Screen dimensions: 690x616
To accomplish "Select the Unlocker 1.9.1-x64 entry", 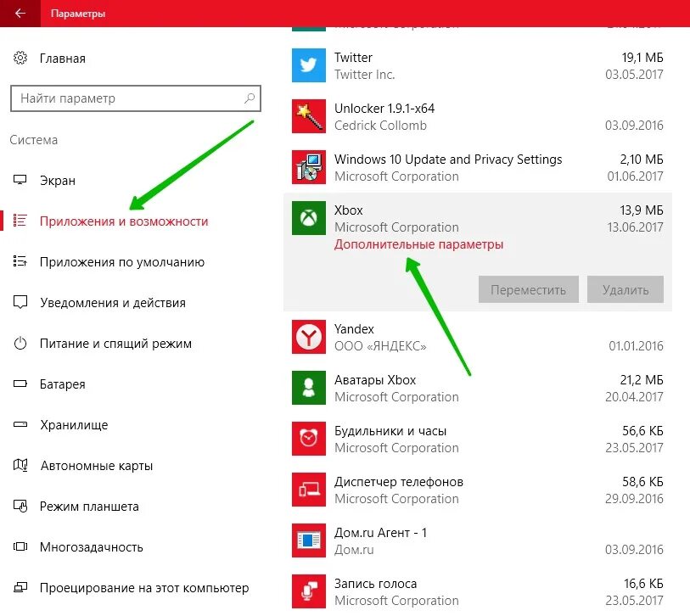I will (384, 109).
